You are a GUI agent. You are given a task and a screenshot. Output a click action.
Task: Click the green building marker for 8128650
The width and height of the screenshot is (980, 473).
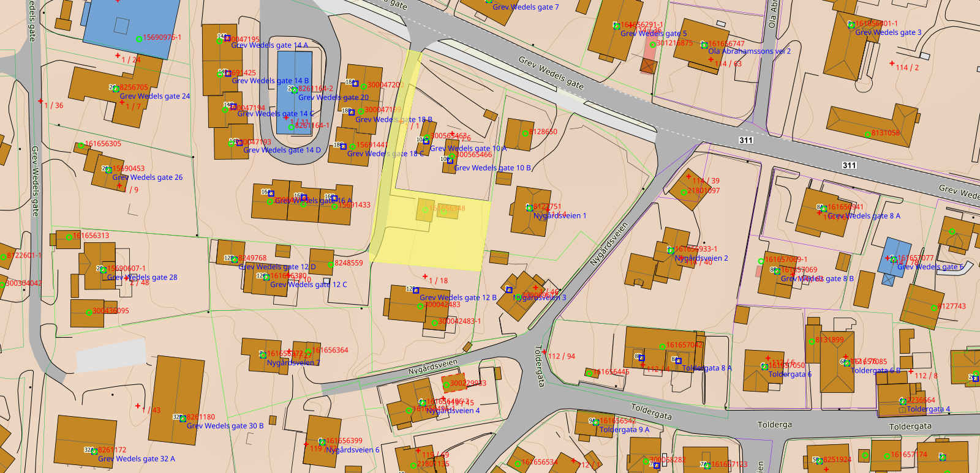click(x=526, y=133)
